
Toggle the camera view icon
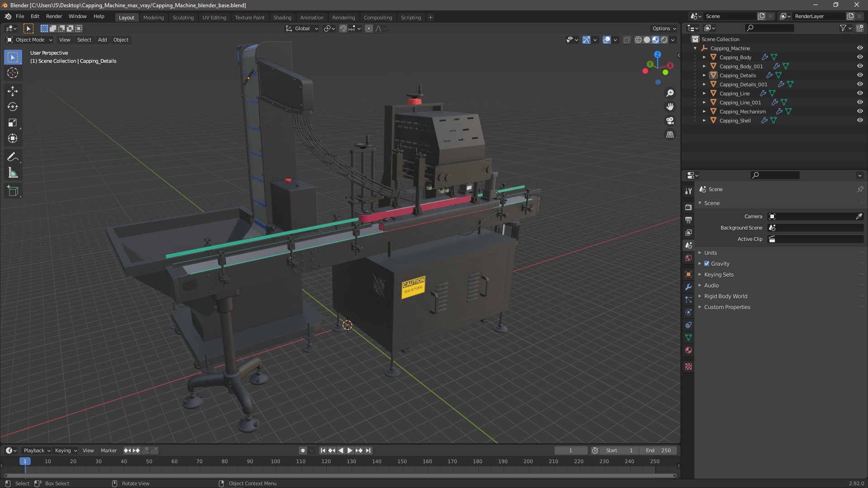click(670, 121)
